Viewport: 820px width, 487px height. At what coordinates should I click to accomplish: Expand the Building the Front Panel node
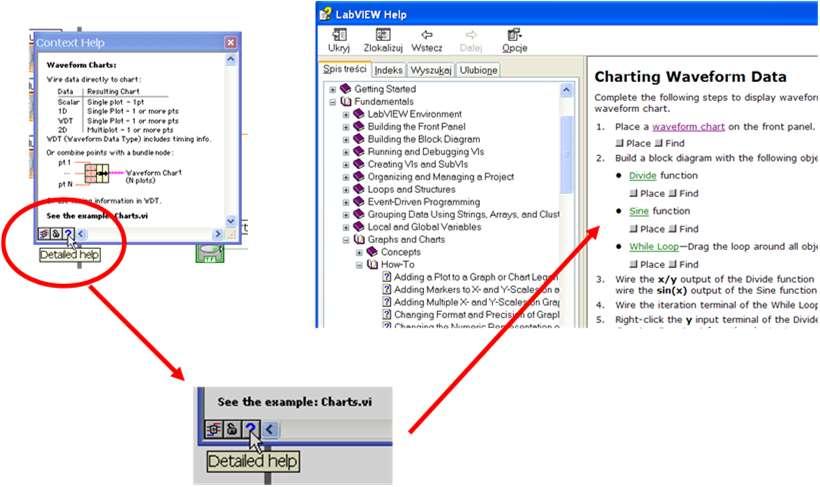[x=346, y=127]
